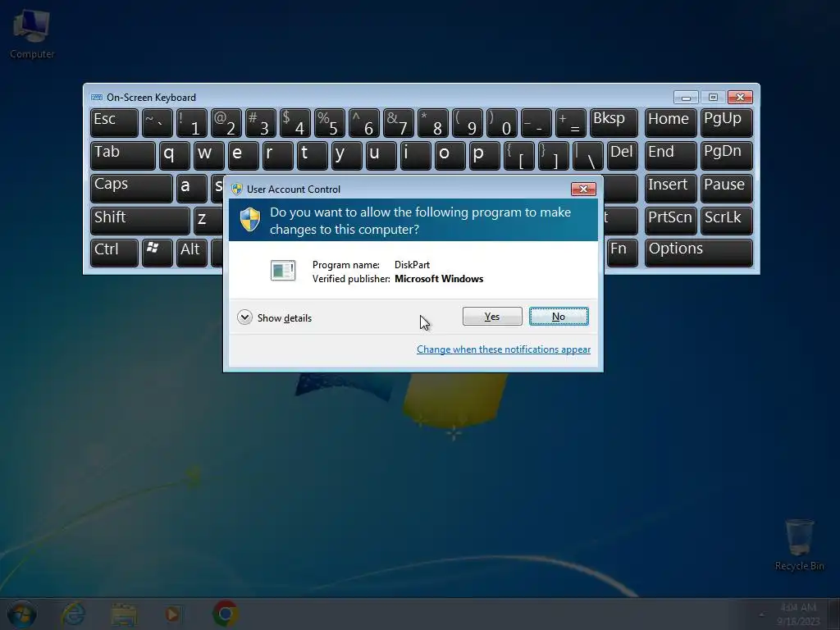
Task: Click the w key on keyboard
Action: (x=209, y=155)
